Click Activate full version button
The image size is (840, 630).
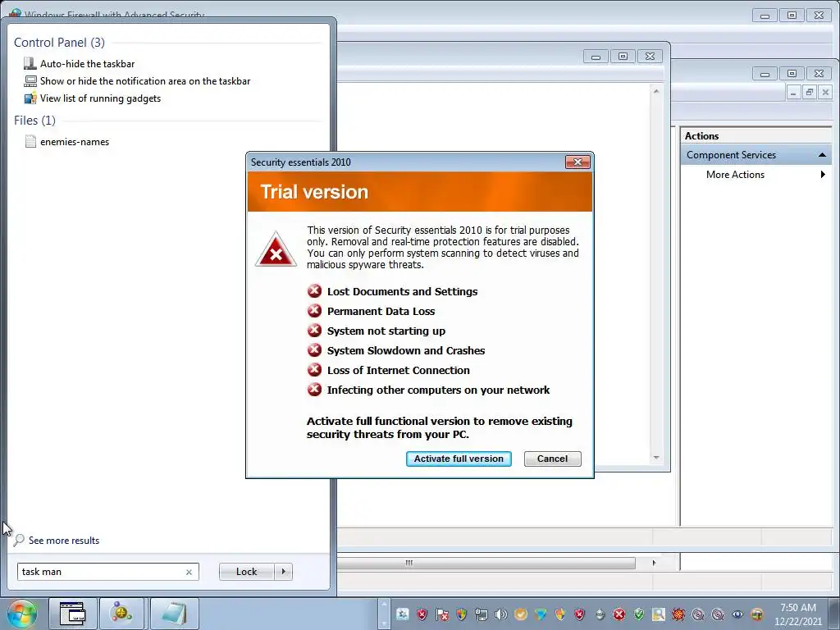459,459
